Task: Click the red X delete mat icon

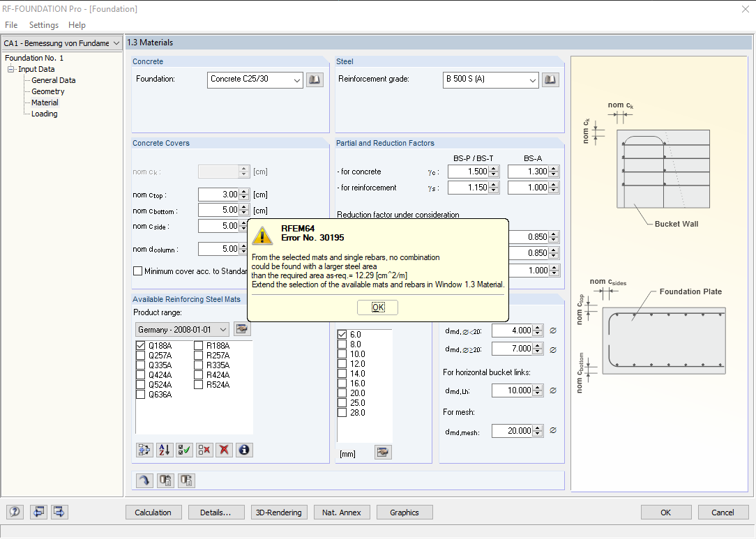Action: (x=224, y=450)
